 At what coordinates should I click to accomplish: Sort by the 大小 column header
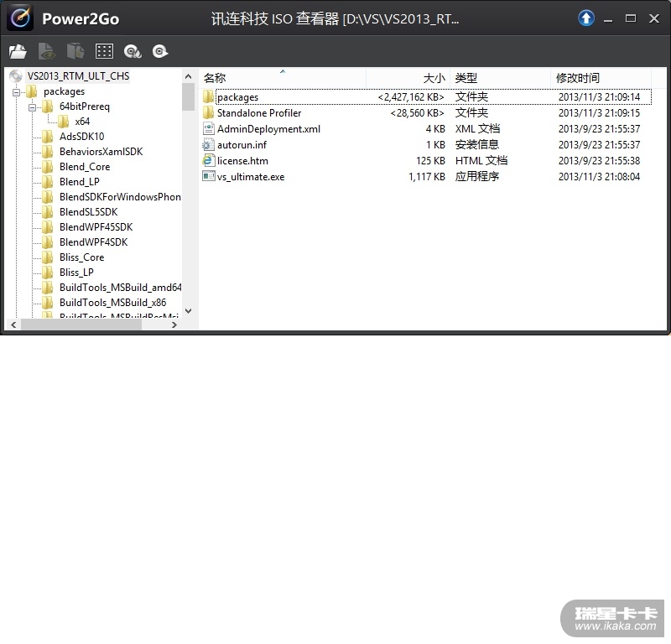(408, 78)
